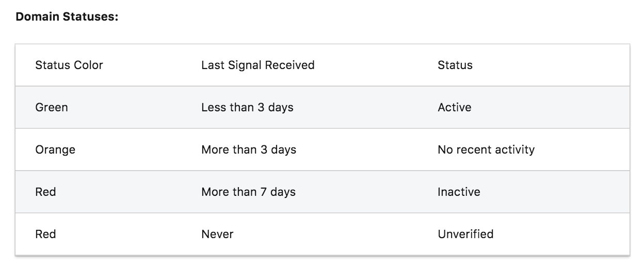Click the "Status" column header

coord(455,65)
